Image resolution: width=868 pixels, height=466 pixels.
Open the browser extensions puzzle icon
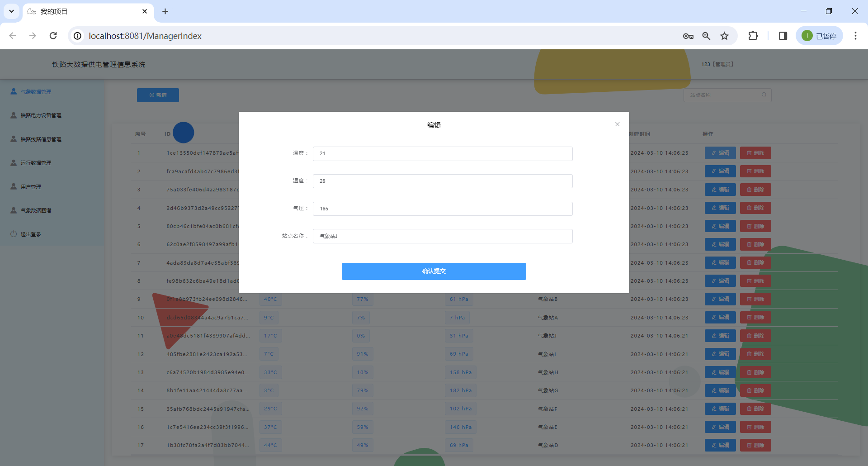[753, 36]
